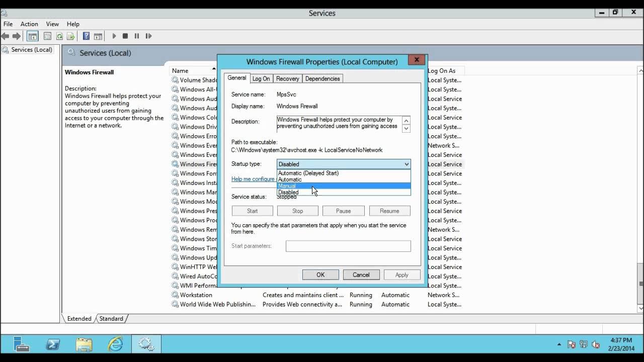Switch to the Extended view tab
The image size is (644, 362).
pyautogui.click(x=79, y=318)
